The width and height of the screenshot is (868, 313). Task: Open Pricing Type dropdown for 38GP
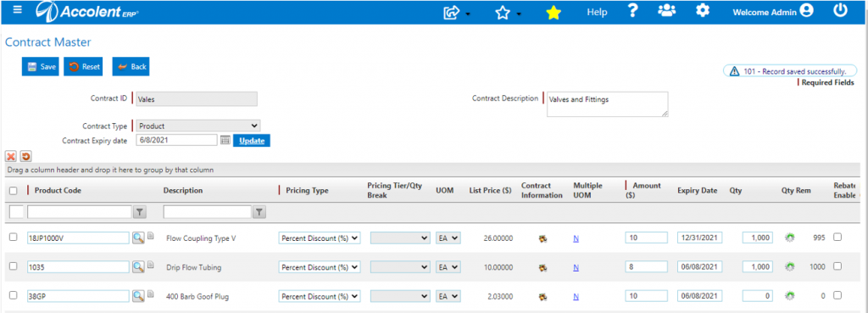[x=320, y=296]
